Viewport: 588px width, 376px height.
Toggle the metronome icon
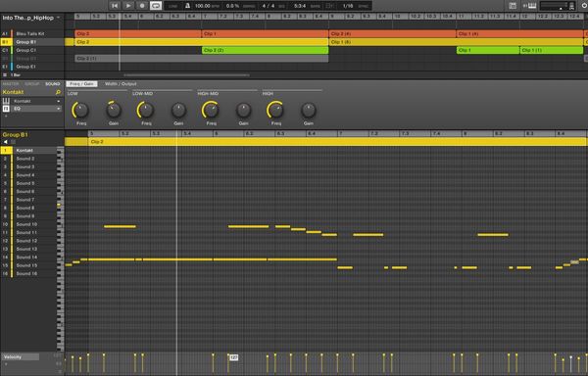coord(187,6)
